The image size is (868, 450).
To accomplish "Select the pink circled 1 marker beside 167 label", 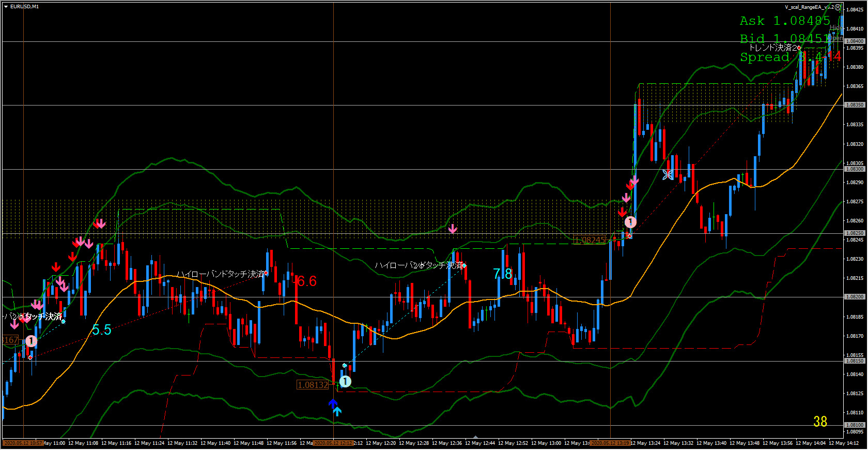I will [x=31, y=341].
